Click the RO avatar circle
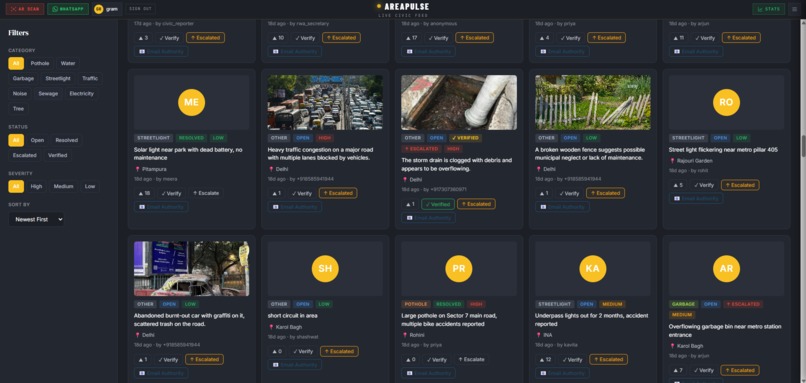This screenshot has height=383, width=806. 726,102
